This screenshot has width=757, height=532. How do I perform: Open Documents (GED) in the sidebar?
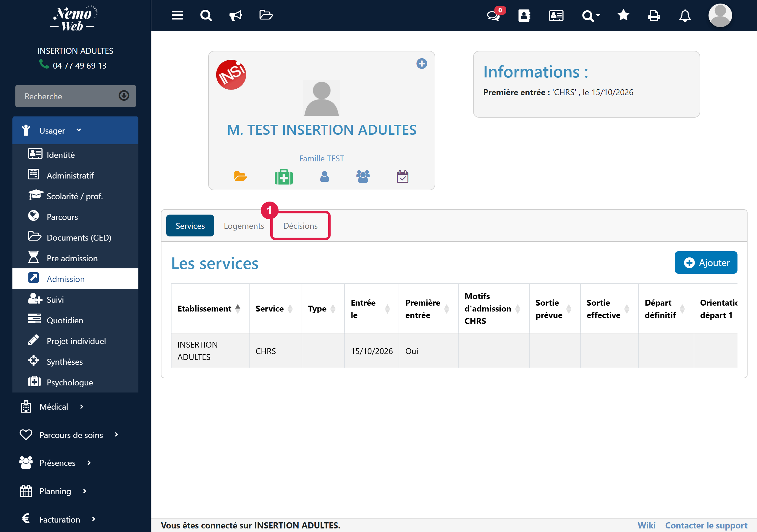[x=75, y=237]
